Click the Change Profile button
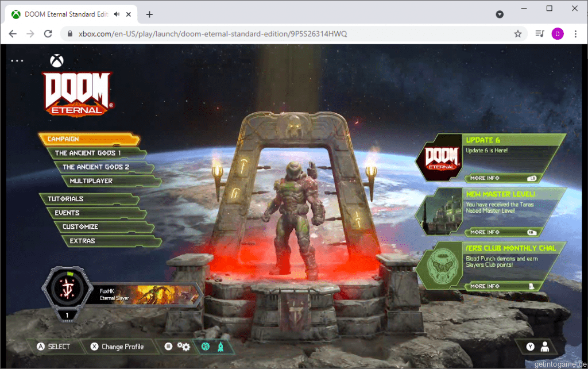Screen dimensions: 588x369 (x=117, y=347)
